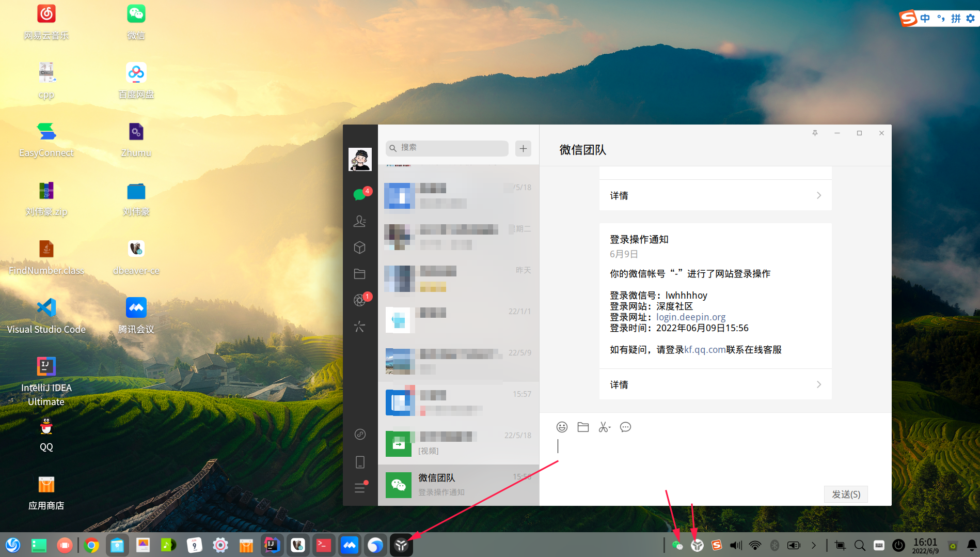Open the volume control in the tray
Image resolution: width=980 pixels, height=557 pixels.
[736, 545]
